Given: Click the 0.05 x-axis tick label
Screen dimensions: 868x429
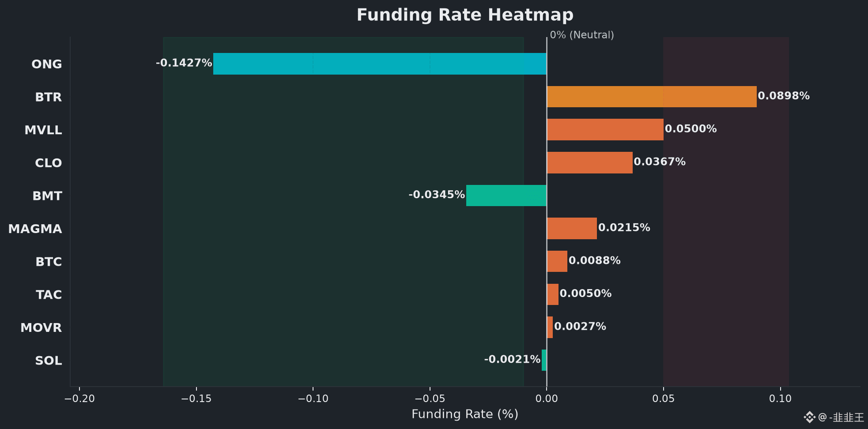Looking at the screenshot, I should point(664,399).
